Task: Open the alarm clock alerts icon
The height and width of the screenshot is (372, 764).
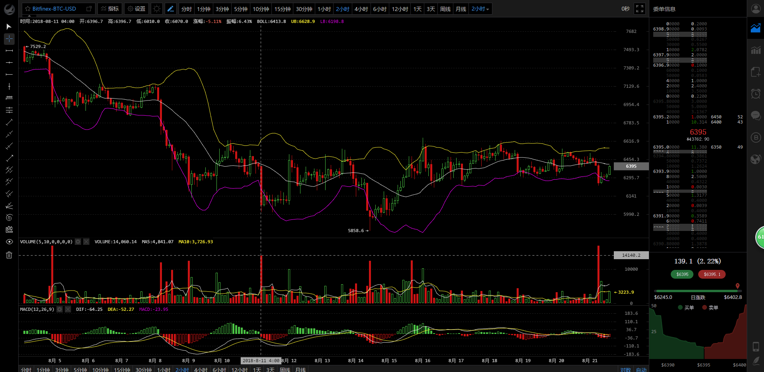Action: click(756, 94)
